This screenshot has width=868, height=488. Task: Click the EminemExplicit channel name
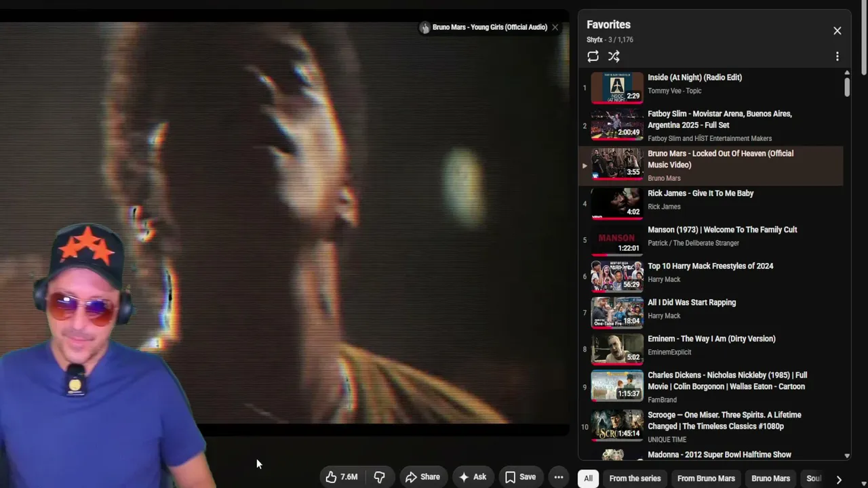pyautogui.click(x=669, y=352)
